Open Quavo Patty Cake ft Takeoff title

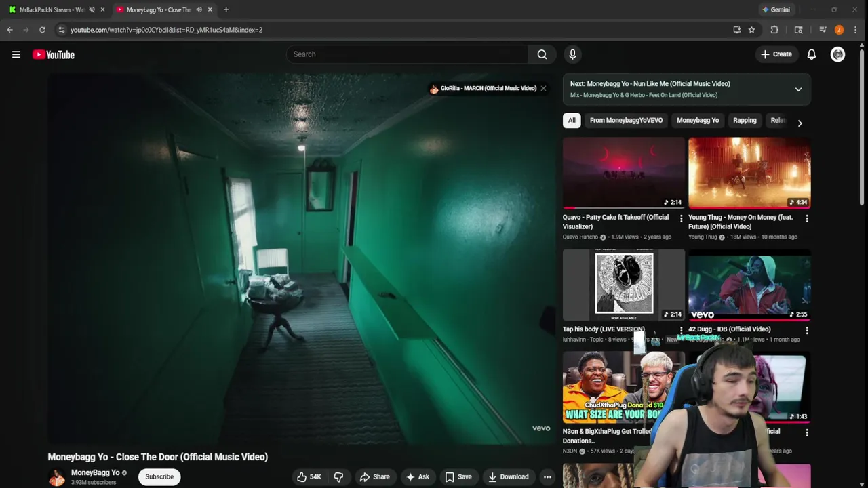coord(616,222)
